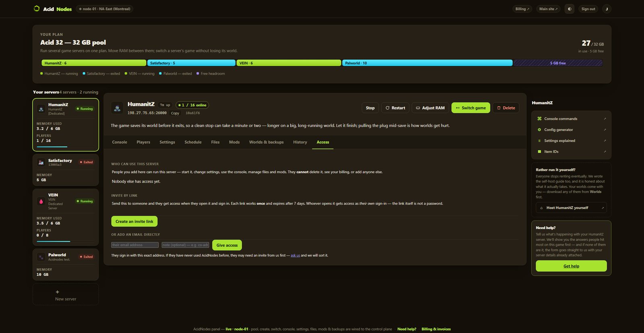Click the Config generator gear icon

(539, 130)
